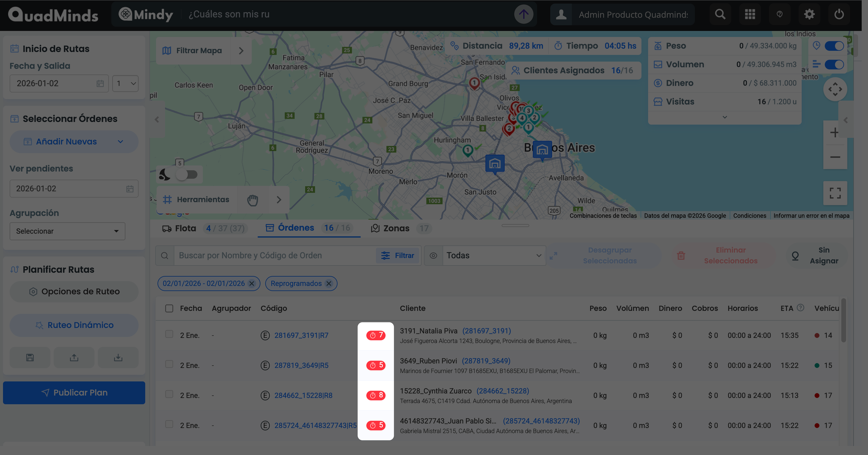
Task: Toggle the clock time window switch
Action: coord(834,46)
